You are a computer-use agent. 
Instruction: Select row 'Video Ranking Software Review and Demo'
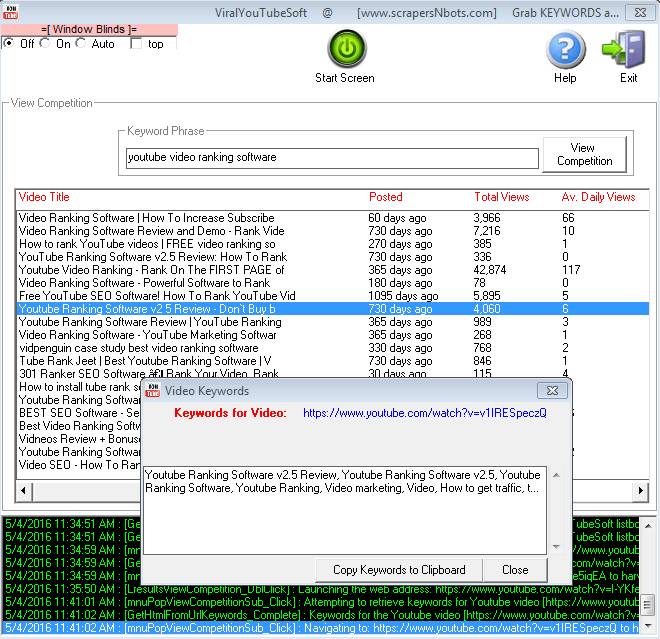click(x=333, y=231)
